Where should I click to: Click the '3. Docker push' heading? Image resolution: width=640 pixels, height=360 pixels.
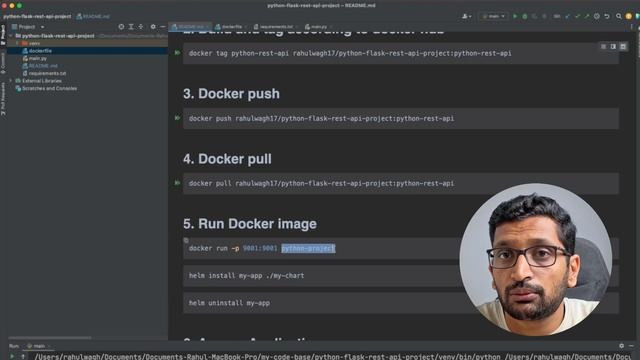coord(231,93)
